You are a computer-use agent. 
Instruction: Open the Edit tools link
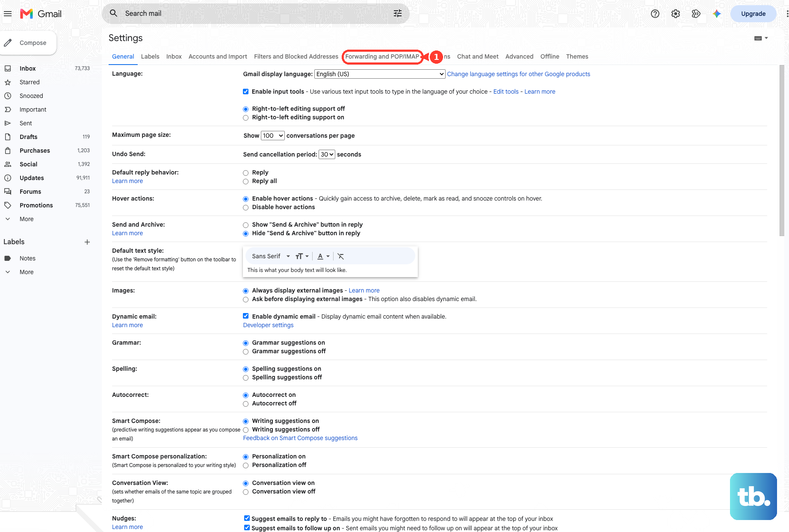pos(506,92)
